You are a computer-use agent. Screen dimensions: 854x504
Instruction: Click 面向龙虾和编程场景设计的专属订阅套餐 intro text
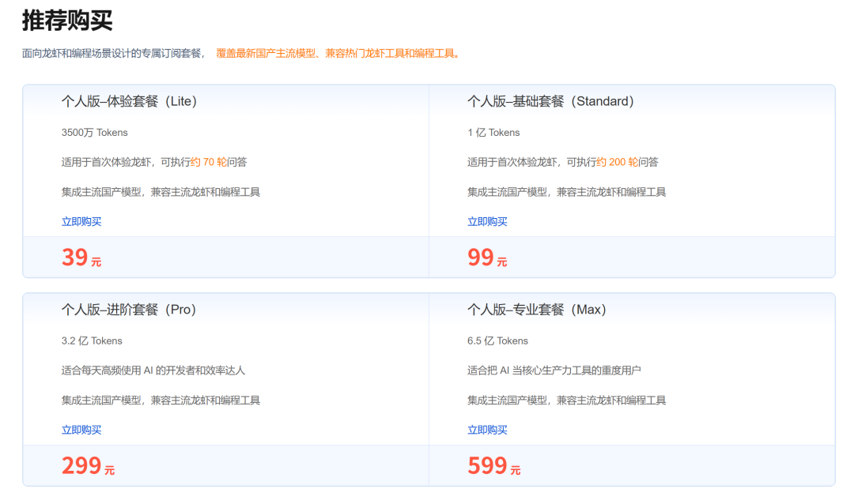111,54
